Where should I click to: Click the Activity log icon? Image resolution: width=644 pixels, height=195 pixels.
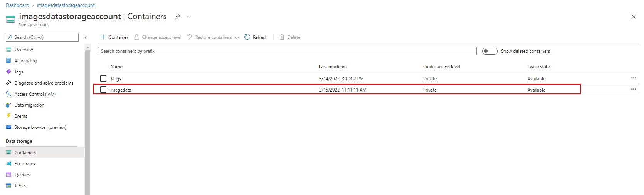[8, 61]
